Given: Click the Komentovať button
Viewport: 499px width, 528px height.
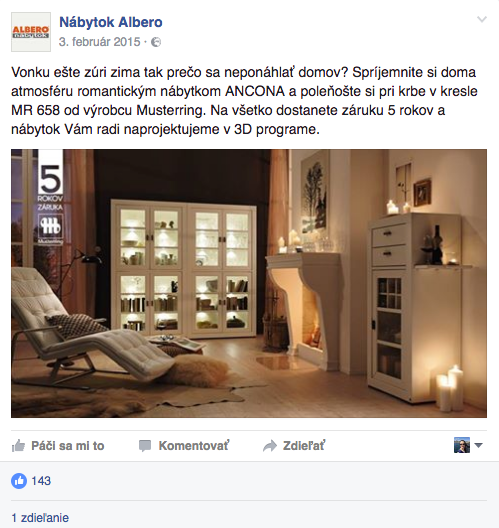Looking at the screenshot, I should (184, 446).
